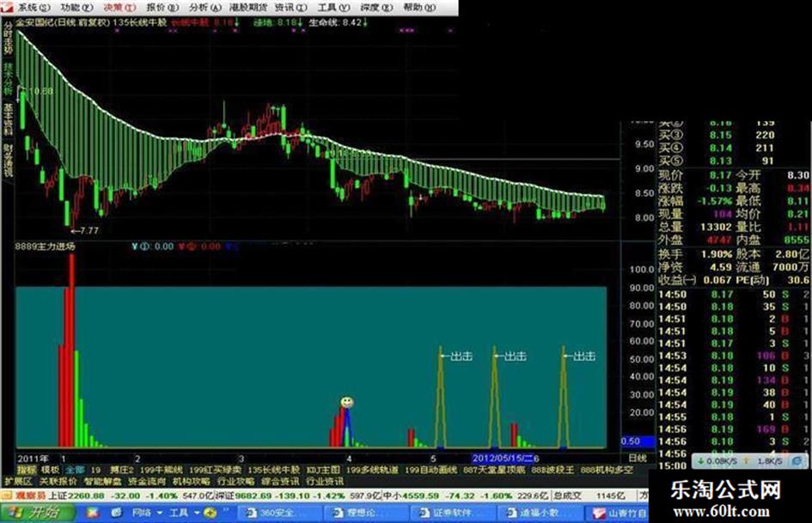Click the 观察员 status bar icon
812x523 pixels.
24,496
